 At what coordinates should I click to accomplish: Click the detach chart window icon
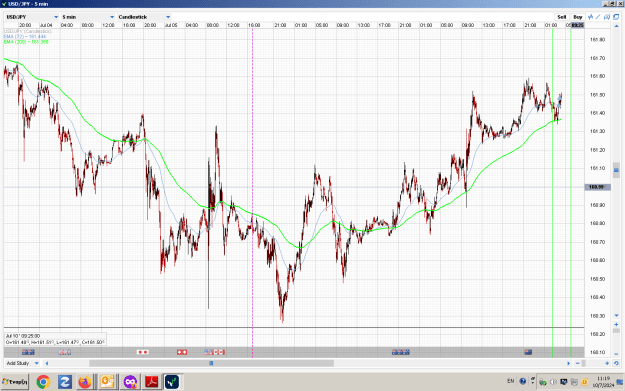click(x=616, y=17)
